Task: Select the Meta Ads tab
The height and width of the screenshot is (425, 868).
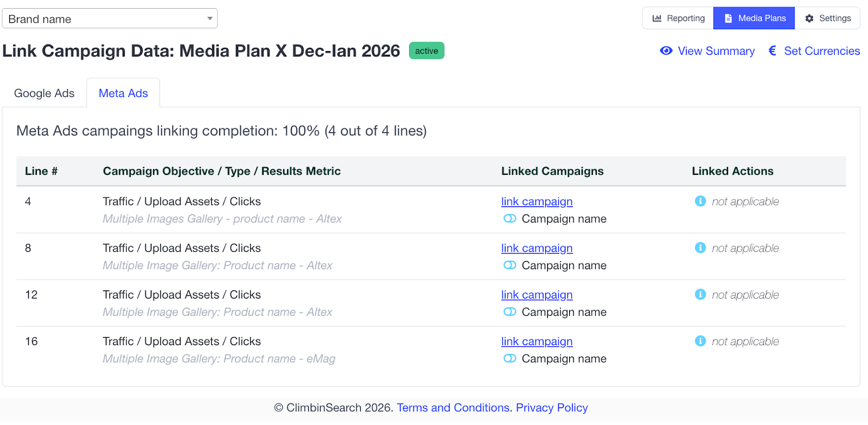Action: 123,93
